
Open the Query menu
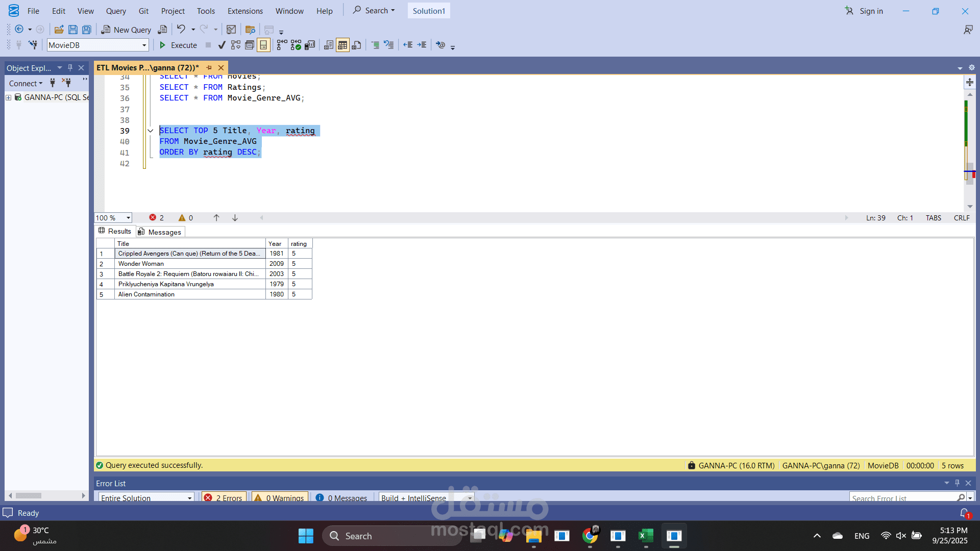116,11
